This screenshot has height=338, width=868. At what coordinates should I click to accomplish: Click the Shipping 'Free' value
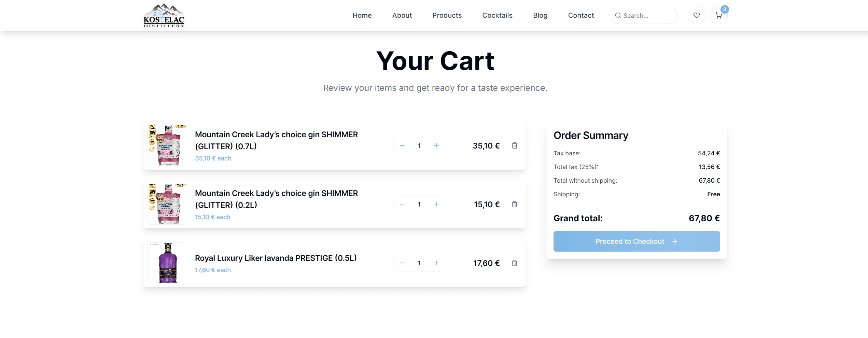coord(713,194)
